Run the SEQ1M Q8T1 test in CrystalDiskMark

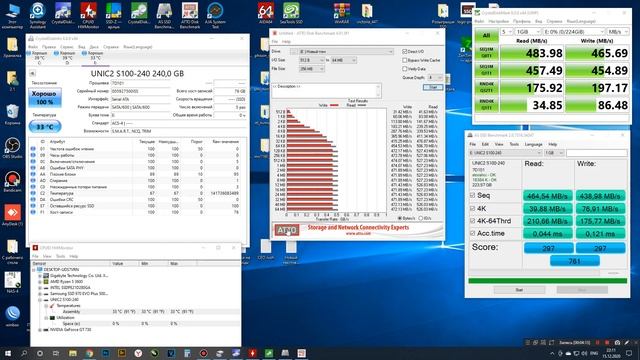click(486, 53)
